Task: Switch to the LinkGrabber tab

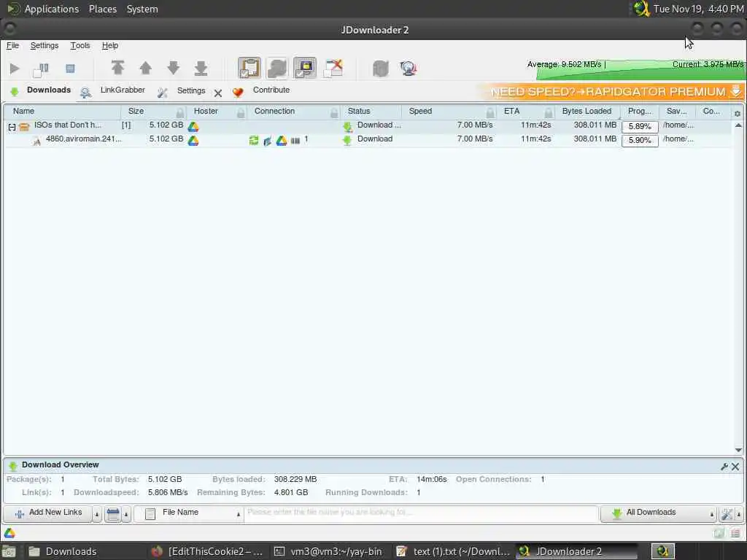Action: [113, 90]
